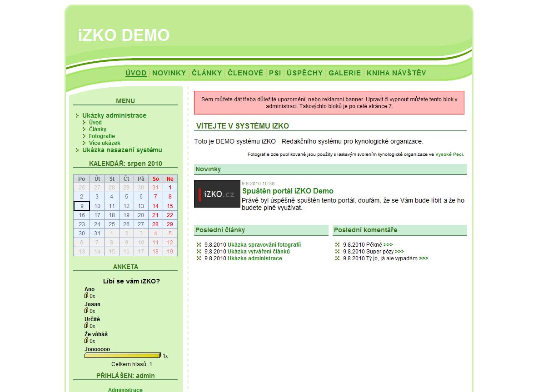This screenshot has height=392, width=538.
Task: Click the Poslední články section header
Action: (261, 230)
